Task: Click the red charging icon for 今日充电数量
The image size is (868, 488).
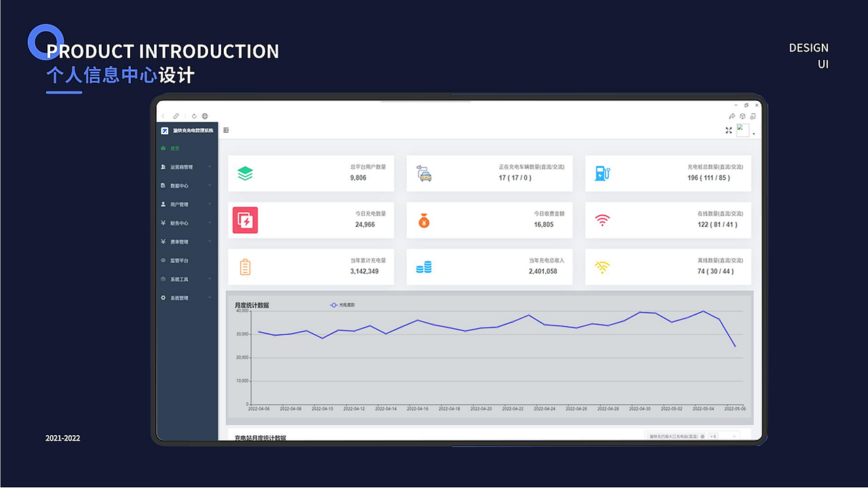Action: coord(245,220)
